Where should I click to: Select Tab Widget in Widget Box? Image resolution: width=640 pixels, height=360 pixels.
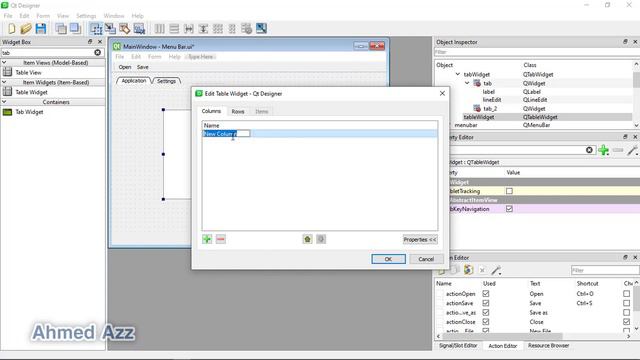(x=29, y=112)
